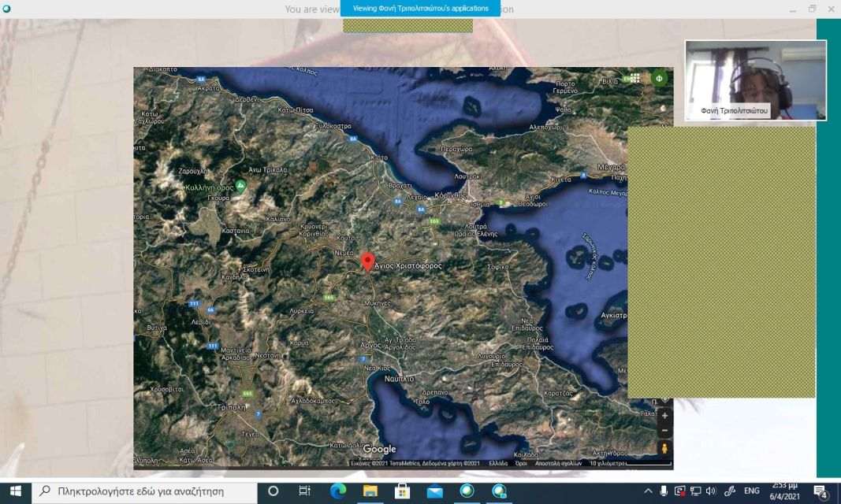The height and width of the screenshot is (504, 841).
Task: Open the Task View button
Action: point(304,491)
